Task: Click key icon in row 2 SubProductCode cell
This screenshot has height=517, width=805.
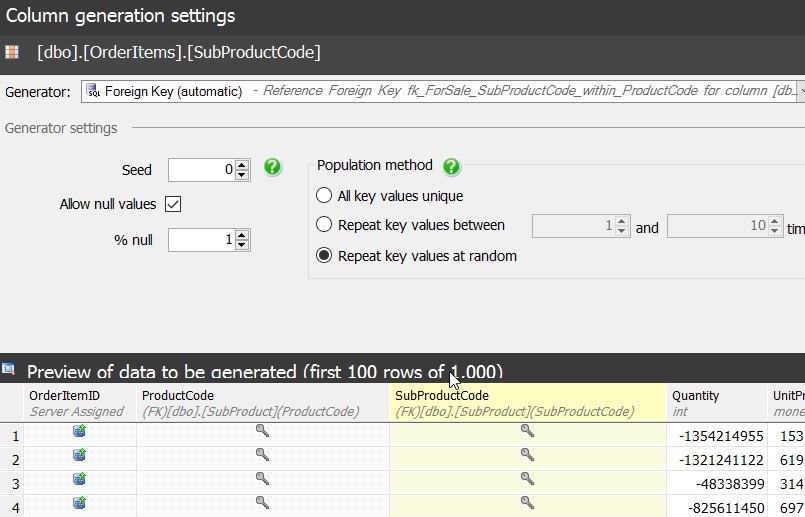Action: point(527,454)
